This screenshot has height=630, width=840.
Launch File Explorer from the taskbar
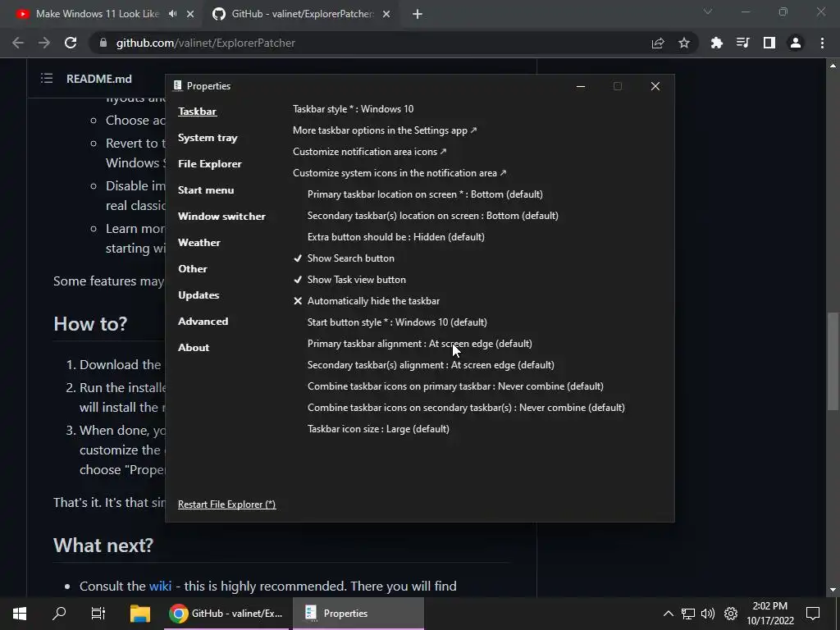pyautogui.click(x=139, y=614)
